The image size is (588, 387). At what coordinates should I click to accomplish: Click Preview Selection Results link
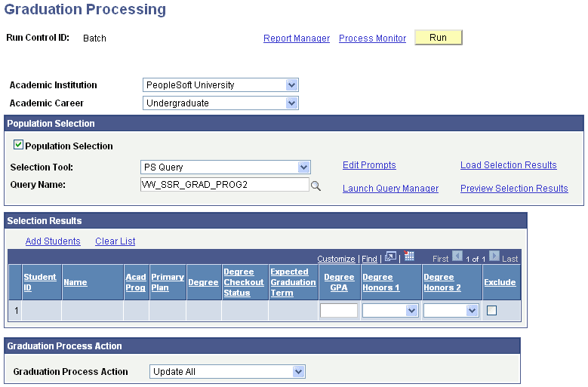514,189
